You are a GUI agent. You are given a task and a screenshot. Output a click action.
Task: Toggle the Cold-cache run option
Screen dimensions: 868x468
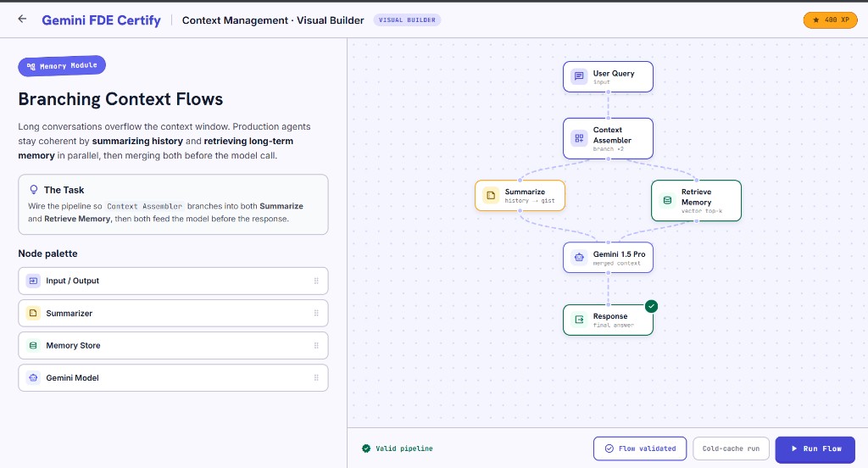(731, 448)
